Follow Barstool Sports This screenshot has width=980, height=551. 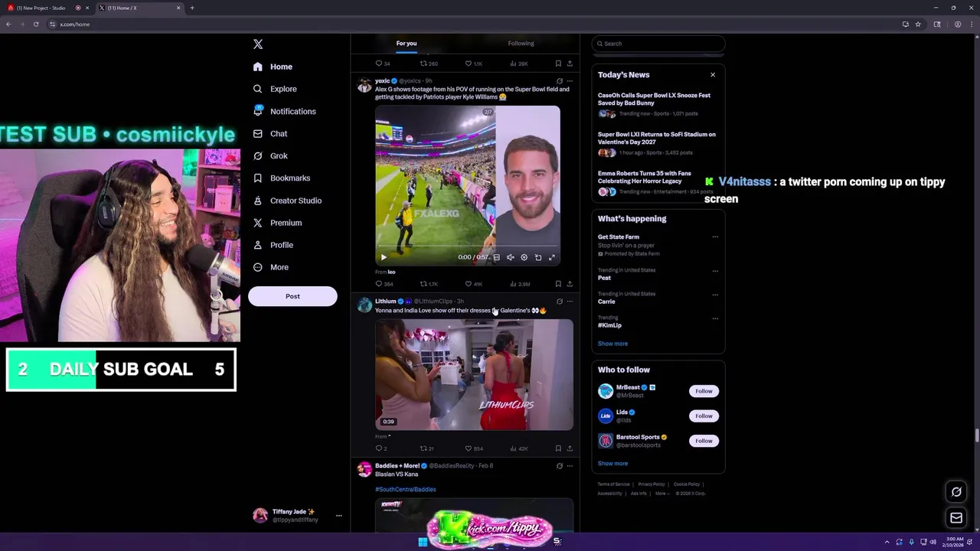click(704, 441)
